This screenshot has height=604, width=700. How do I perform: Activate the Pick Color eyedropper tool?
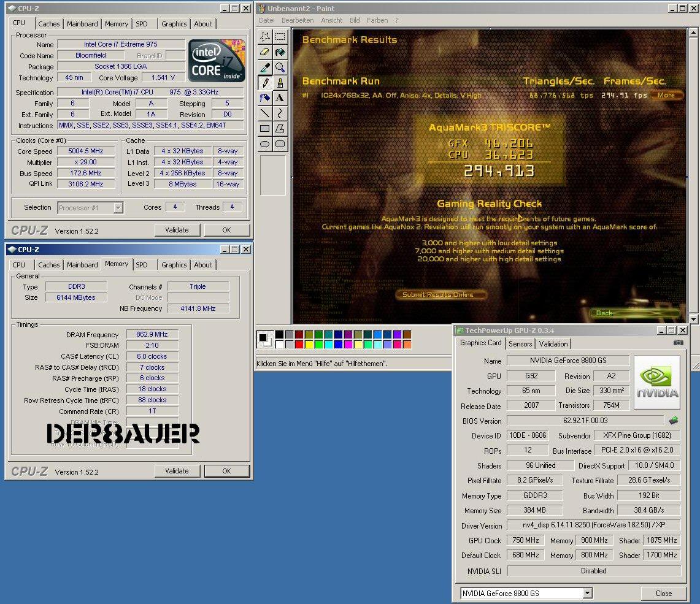coord(265,67)
